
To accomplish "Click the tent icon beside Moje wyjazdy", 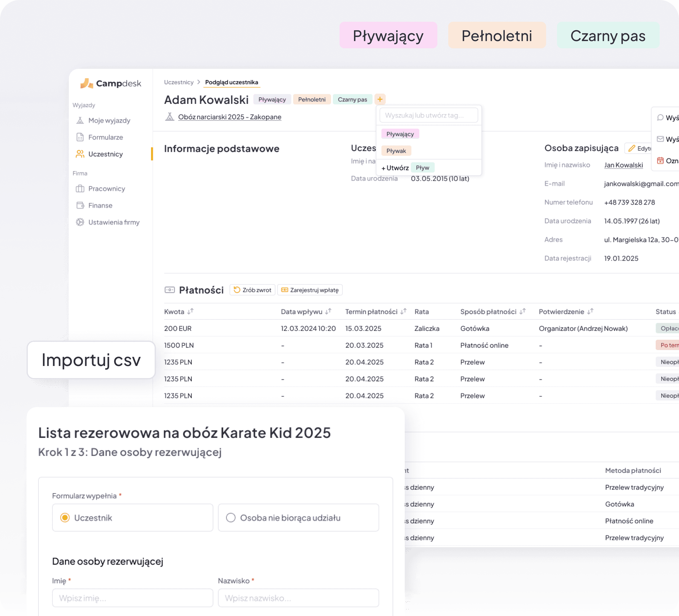I will click(x=80, y=120).
